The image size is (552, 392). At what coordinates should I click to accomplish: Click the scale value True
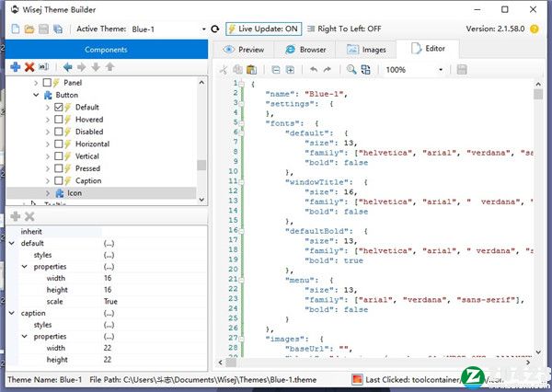[x=110, y=302]
